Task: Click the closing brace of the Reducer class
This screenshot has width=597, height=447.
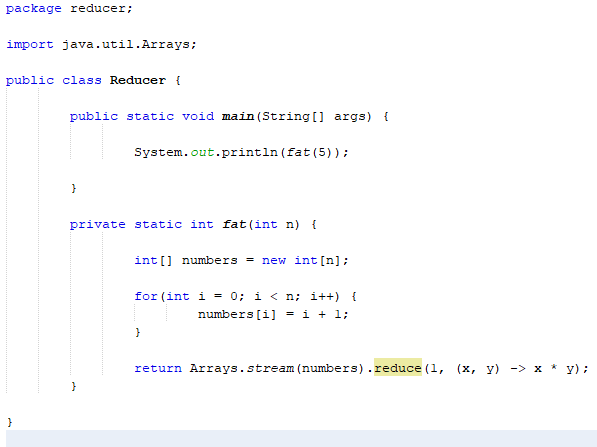Action: [x=10, y=422]
